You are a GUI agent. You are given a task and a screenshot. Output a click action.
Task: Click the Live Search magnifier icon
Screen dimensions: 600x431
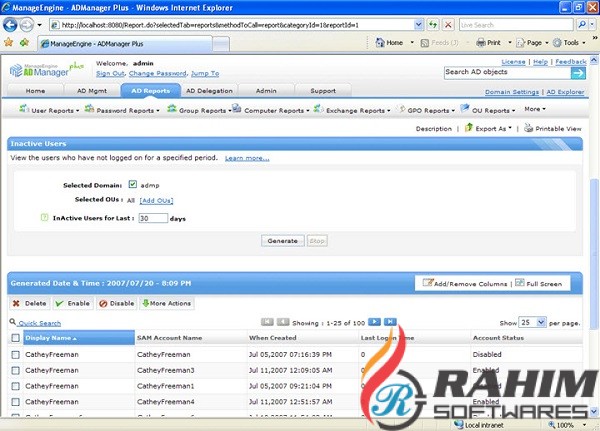click(582, 25)
